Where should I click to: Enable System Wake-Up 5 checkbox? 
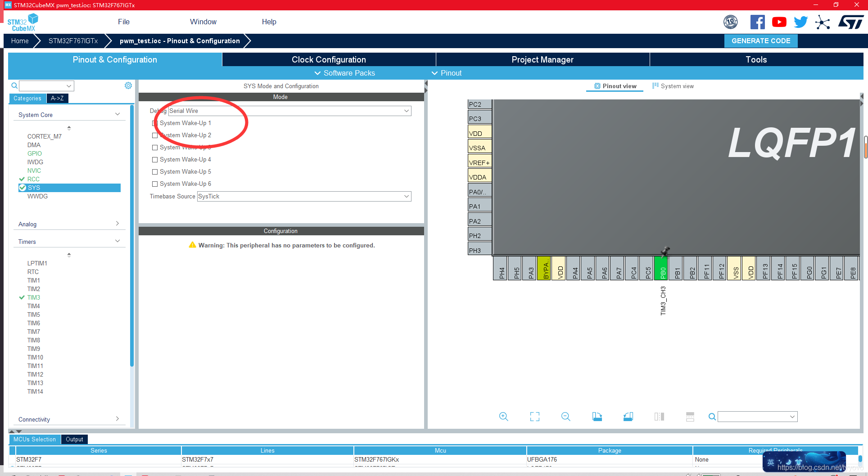click(155, 171)
